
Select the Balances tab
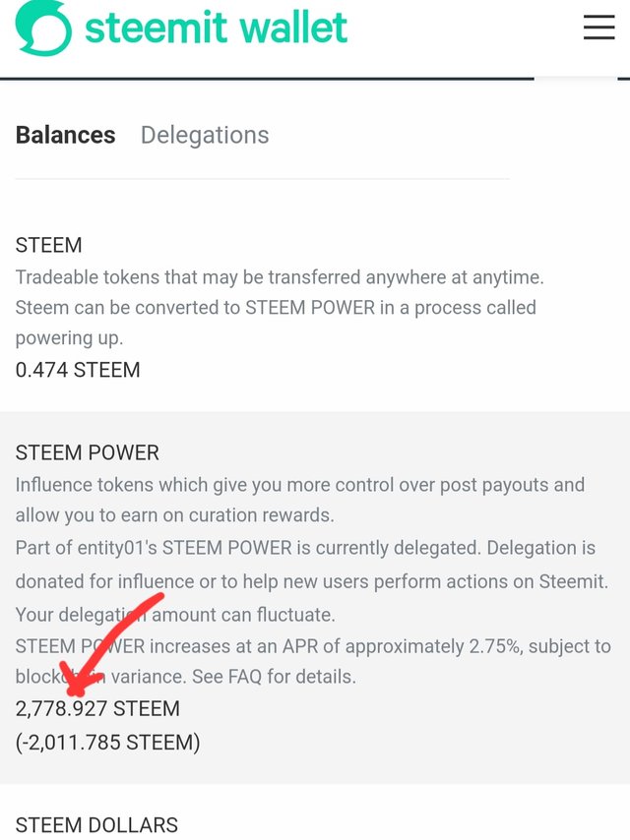coord(65,135)
